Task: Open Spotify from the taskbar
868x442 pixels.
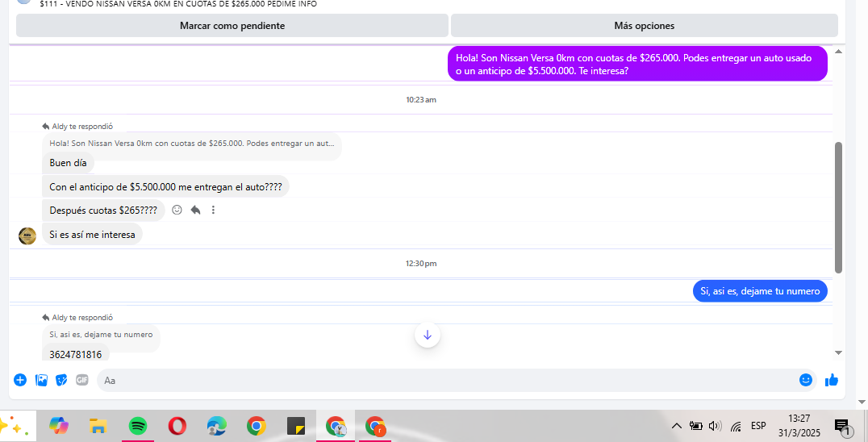Action: click(138, 426)
